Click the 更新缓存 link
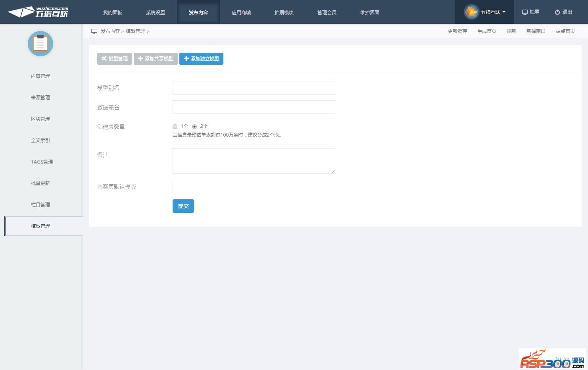Image resolution: width=588 pixels, height=370 pixels. point(457,31)
